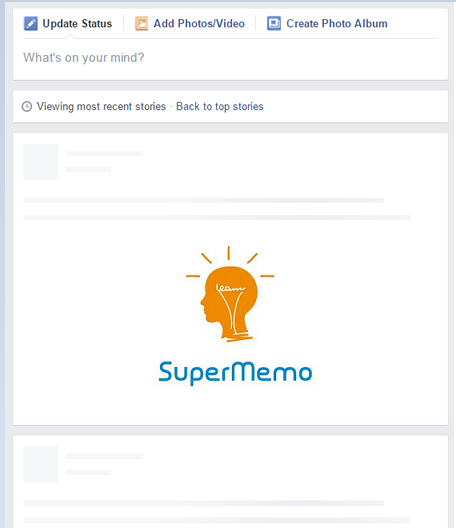
Task: Open the Create Photo Album option
Action: pos(327,24)
